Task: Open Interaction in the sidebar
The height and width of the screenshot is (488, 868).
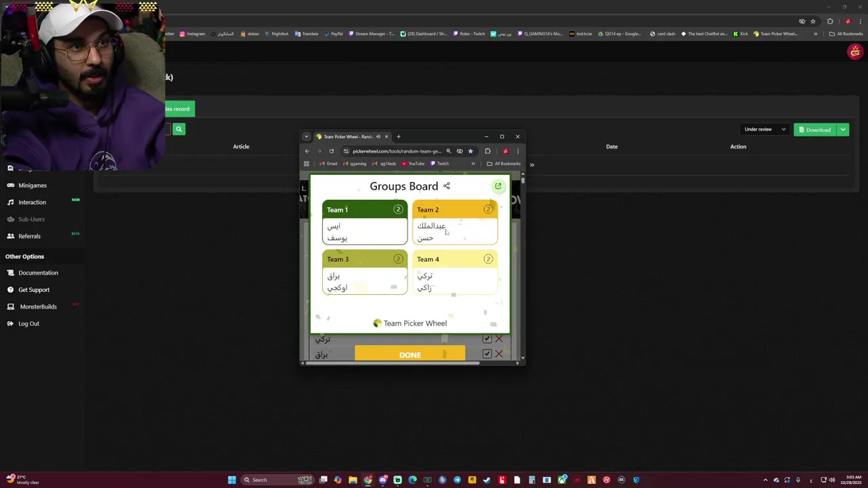Action: point(32,202)
